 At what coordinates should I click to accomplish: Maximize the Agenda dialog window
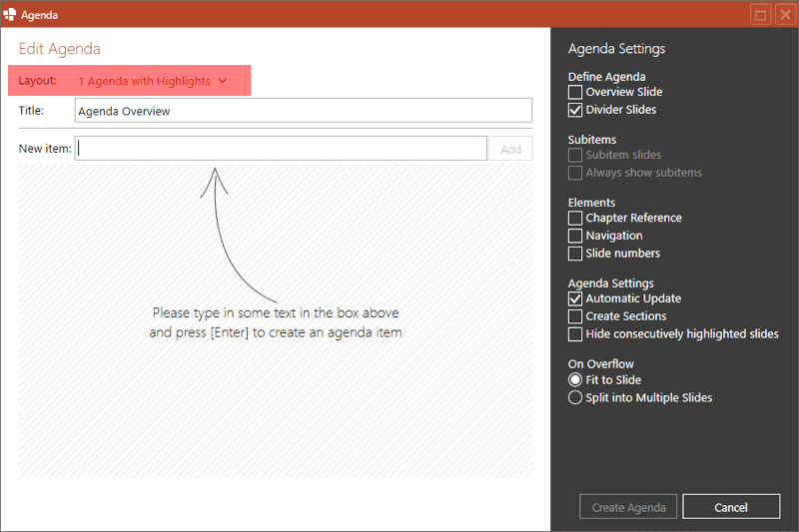(761, 15)
